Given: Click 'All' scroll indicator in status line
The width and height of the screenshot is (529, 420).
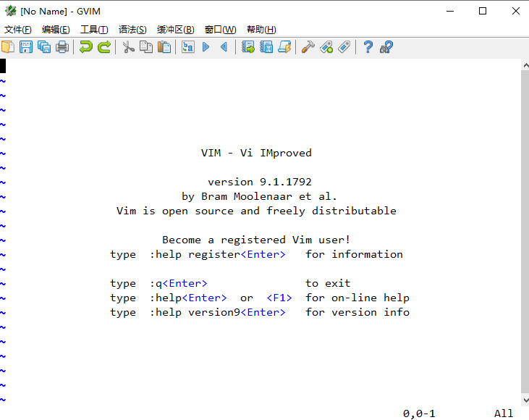Looking at the screenshot, I should [x=504, y=413].
